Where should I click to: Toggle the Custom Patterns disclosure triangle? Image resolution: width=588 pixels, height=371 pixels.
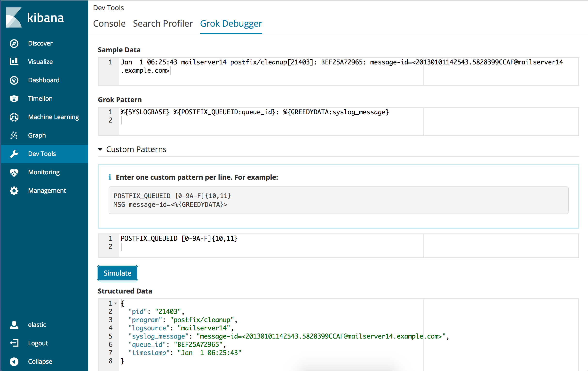[101, 150]
